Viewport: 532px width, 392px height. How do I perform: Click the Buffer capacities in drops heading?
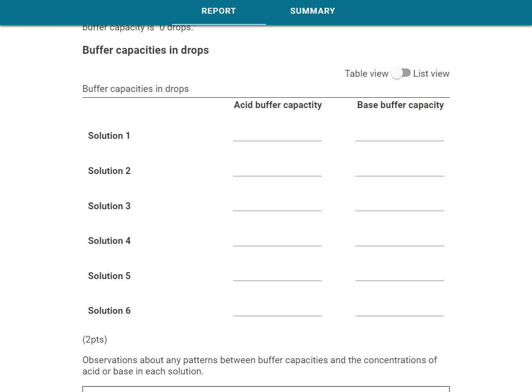pos(146,50)
